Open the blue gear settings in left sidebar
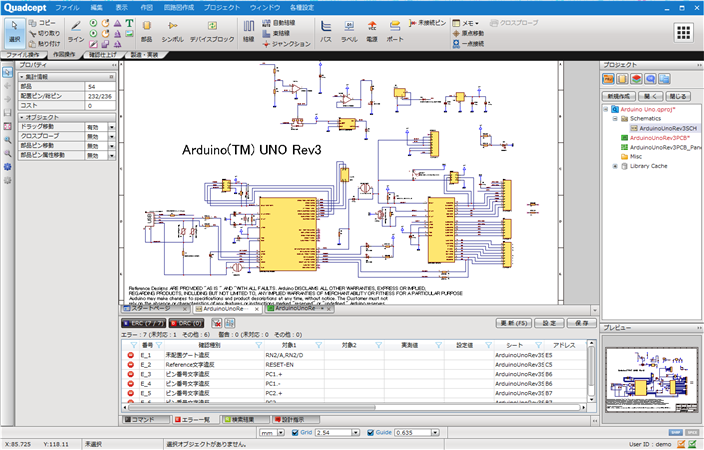The height and width of the screenshot is (450, 704). click(x=8, y=167)
